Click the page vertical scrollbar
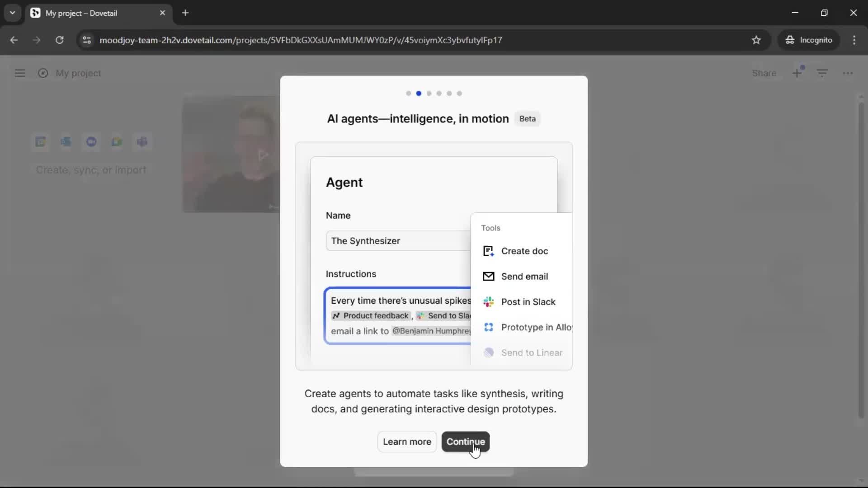The image size is (868, 488). (x=861, y=260)
